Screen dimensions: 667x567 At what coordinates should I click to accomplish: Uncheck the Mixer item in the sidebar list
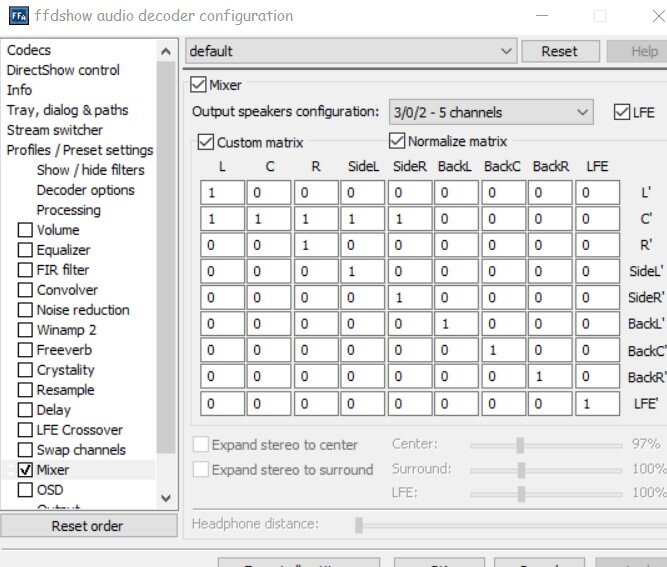[25, 470]
